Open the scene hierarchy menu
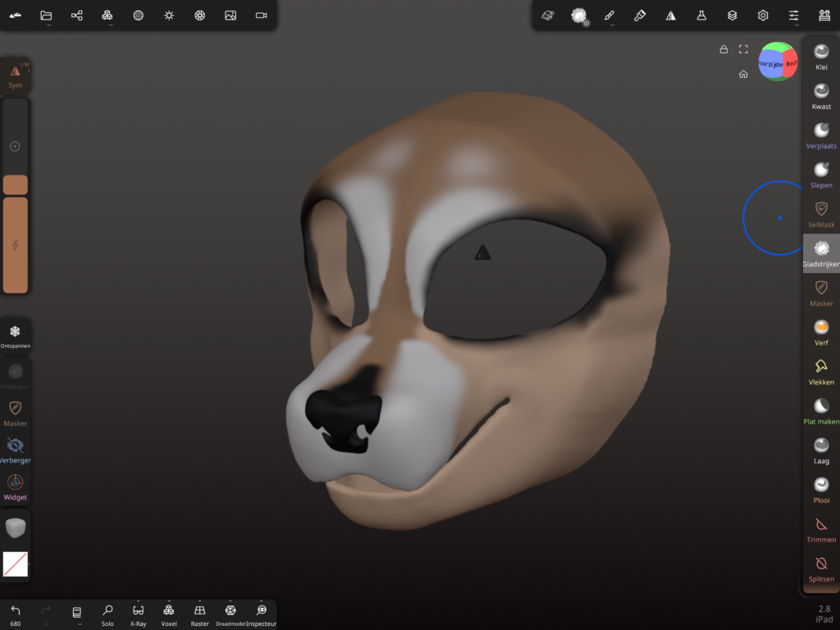This screenshot has height=630, width=840. click(76, 16)
